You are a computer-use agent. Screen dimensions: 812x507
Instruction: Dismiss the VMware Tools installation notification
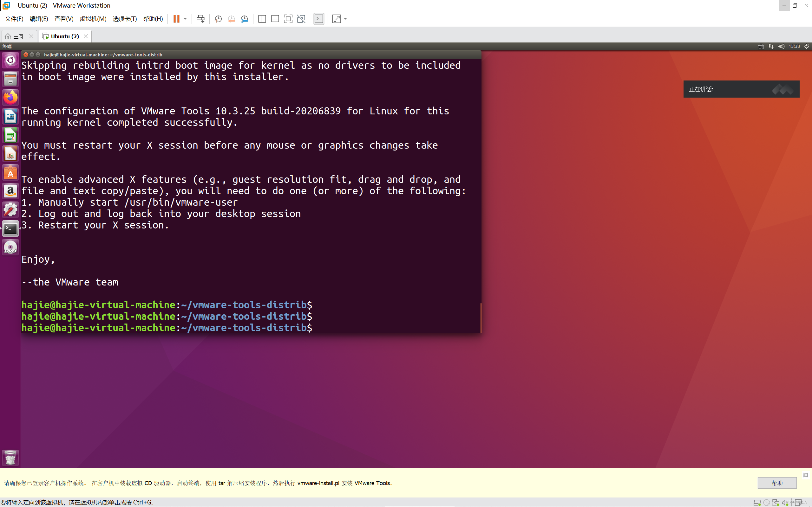(806, 475)
